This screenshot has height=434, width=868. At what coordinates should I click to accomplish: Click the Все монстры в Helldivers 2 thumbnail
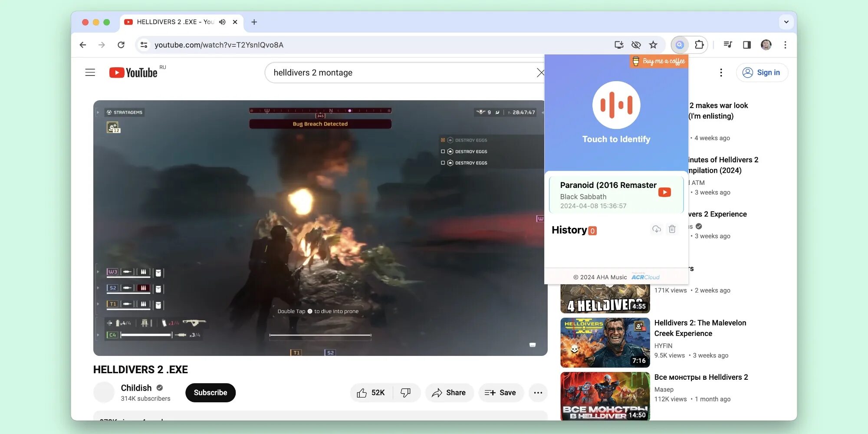click(x=605, y=396)
